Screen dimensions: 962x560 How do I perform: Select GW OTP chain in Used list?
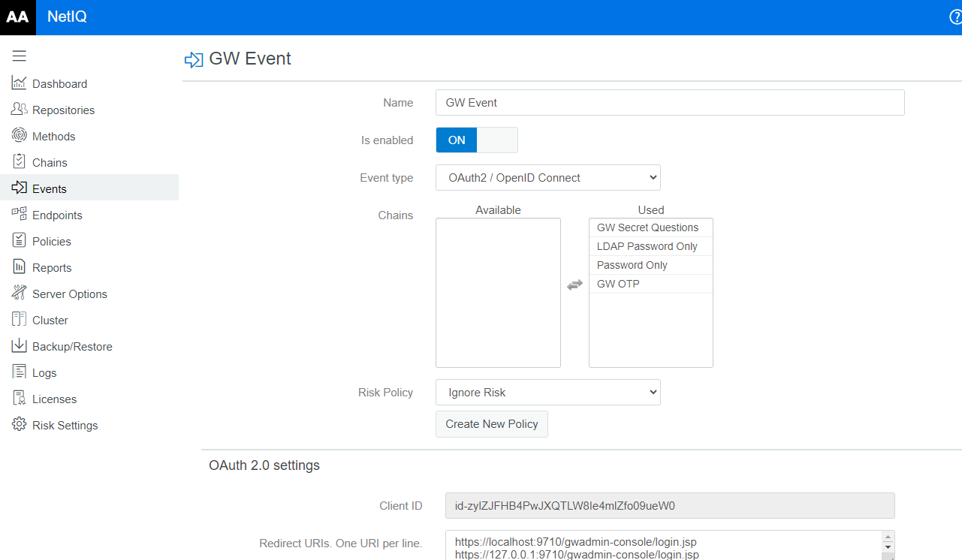[651, 284]
